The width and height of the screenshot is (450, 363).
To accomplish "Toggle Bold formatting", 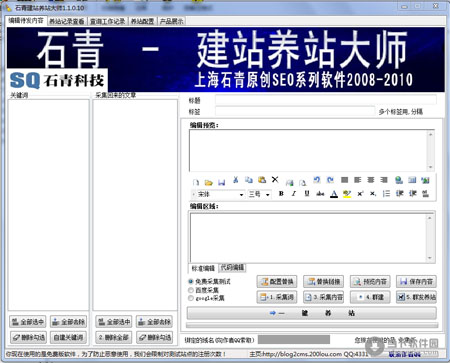I will [x=281, y=194].
